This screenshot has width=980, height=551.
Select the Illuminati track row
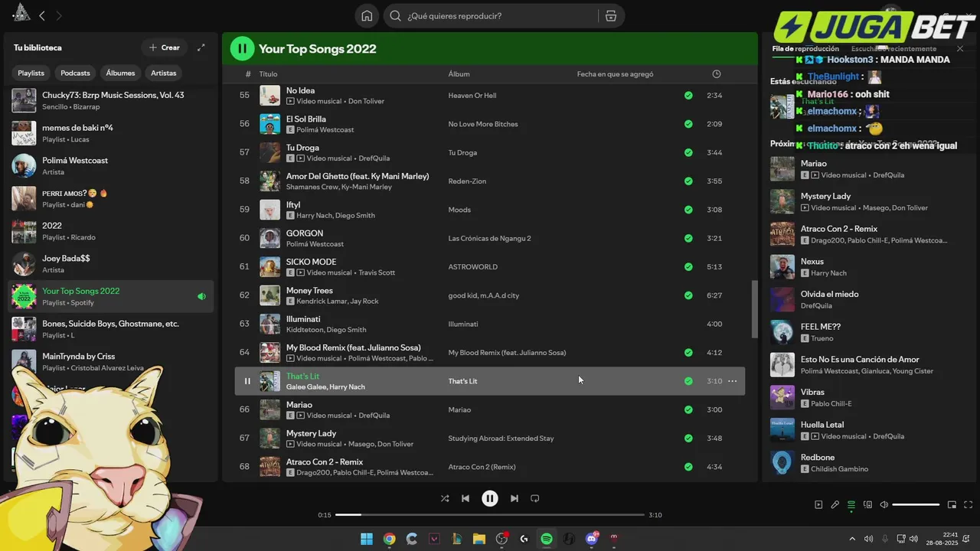pyautogui.click(x=490, y=324)
